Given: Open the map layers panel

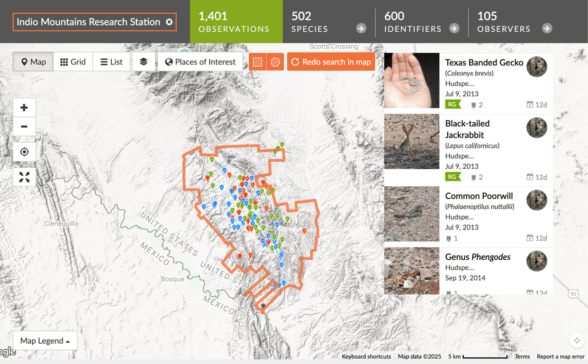Looking at the screenshot, I should coord(144,62).
